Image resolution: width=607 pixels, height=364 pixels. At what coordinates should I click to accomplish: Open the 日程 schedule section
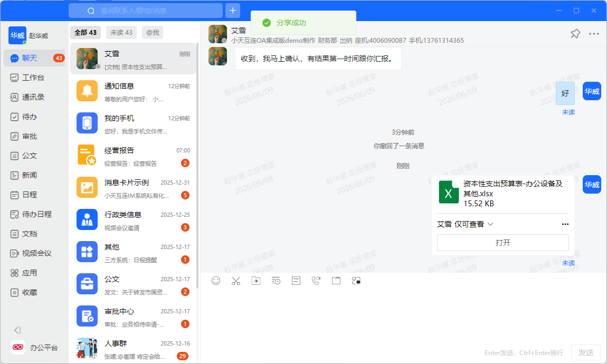34,195
